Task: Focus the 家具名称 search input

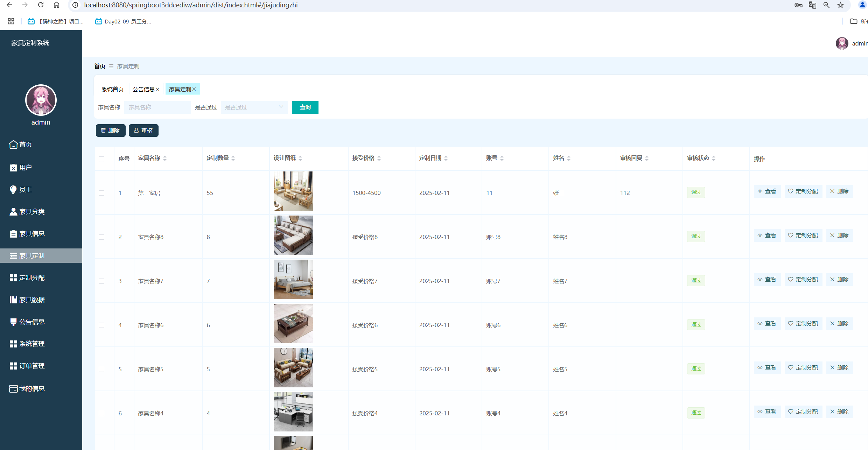Action: pyautogui.click(x=157, y=107)
